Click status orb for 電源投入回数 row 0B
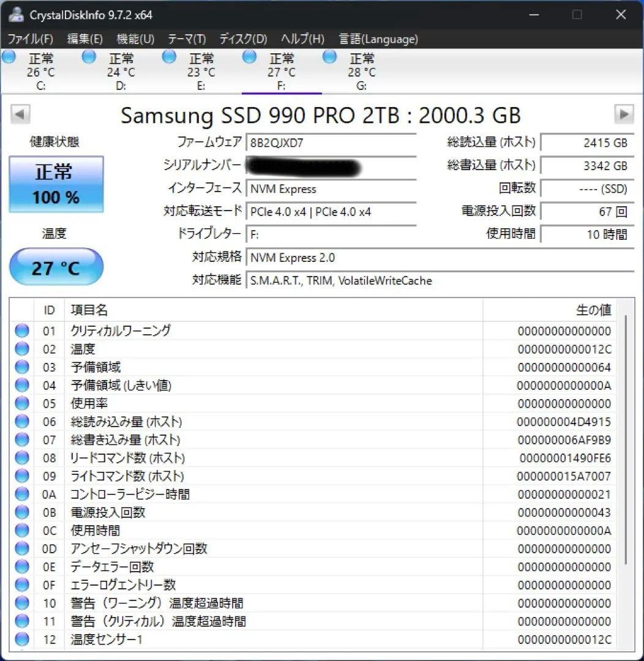Screen dimensions: 644x661 [x=22, y=512]
